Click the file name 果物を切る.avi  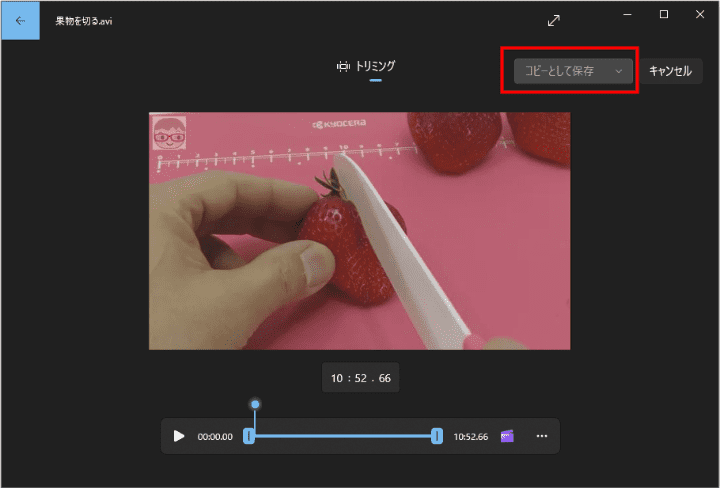pyautogui.click(x=84, y=21)
